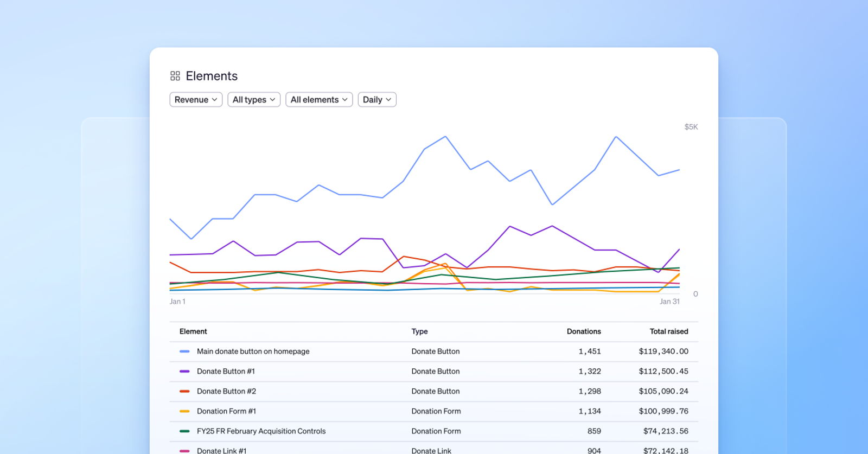Screen dimensions: 868x454
Task: Click the Elements heading
Action: [x=212, y=76]
